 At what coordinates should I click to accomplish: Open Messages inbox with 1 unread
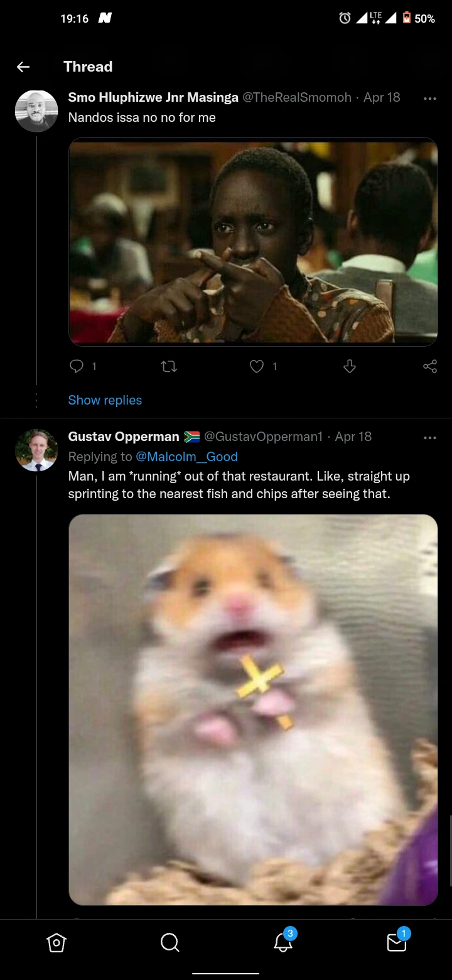(x=397, y=942)
